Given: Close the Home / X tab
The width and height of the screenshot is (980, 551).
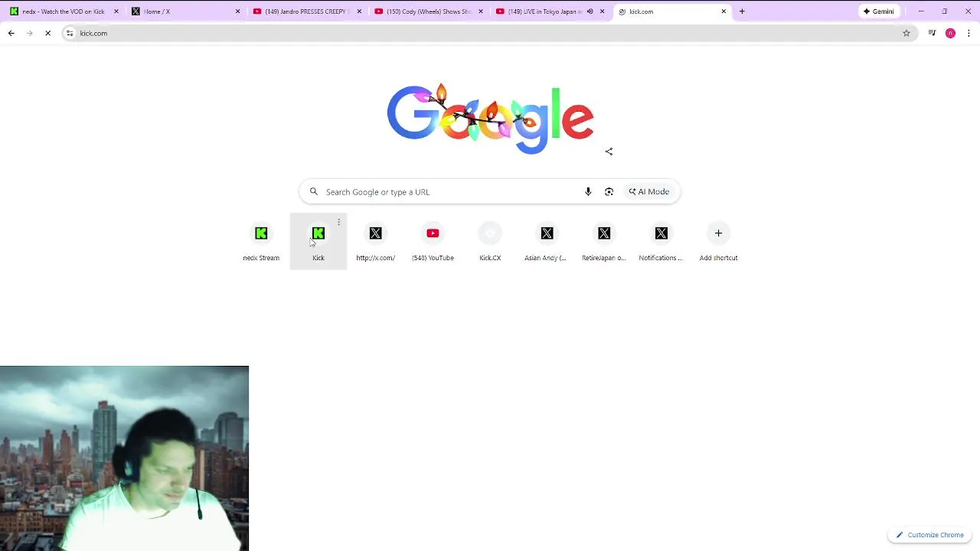Looking at the screenshot, I should pos(238,11).
